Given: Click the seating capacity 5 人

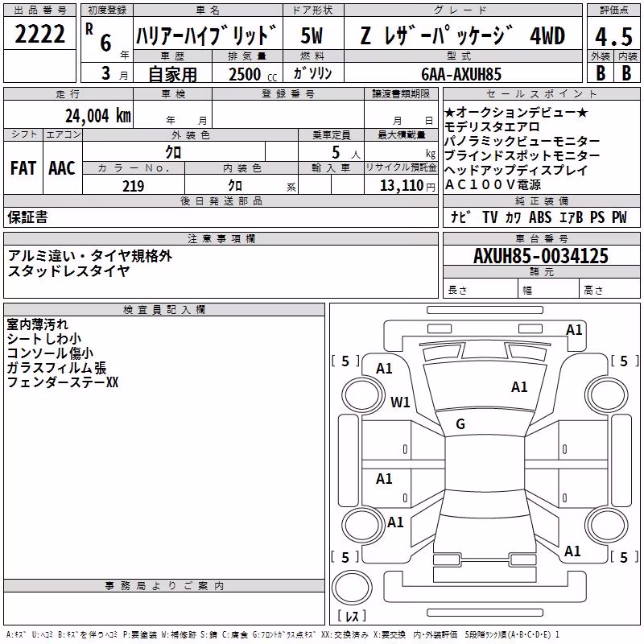Looking at the screenshot, I should click(346, 153).
